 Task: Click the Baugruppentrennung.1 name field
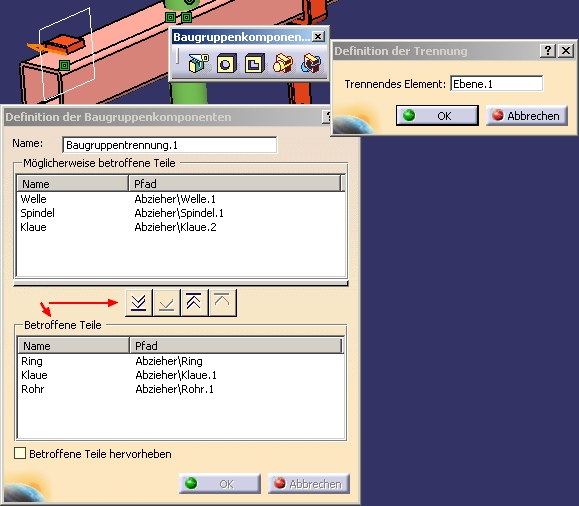point(170,145)
